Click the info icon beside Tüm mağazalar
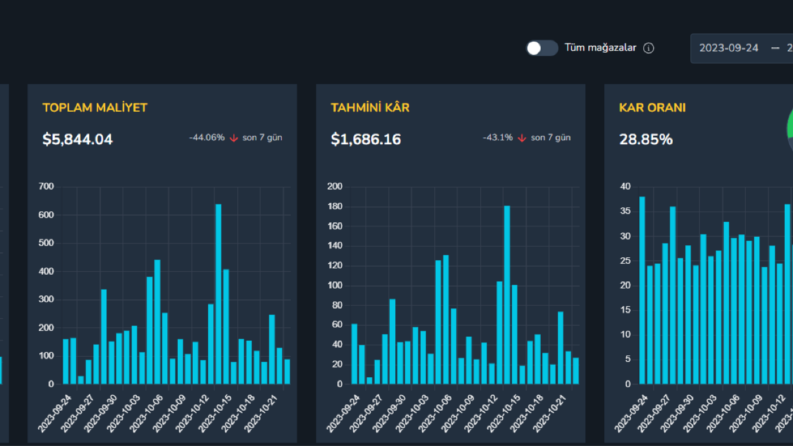The height and width of the screenshot is (446, 793). click(x=648, y=48)
